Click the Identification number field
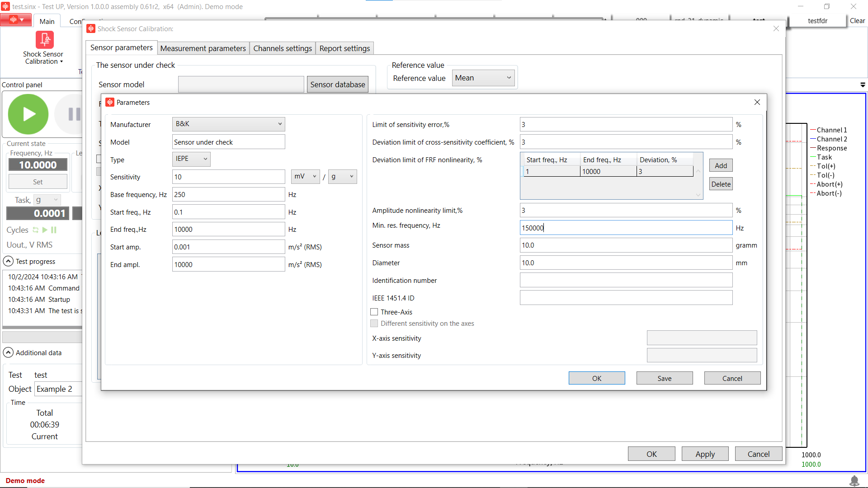868x488 pixels. (626, 280)
